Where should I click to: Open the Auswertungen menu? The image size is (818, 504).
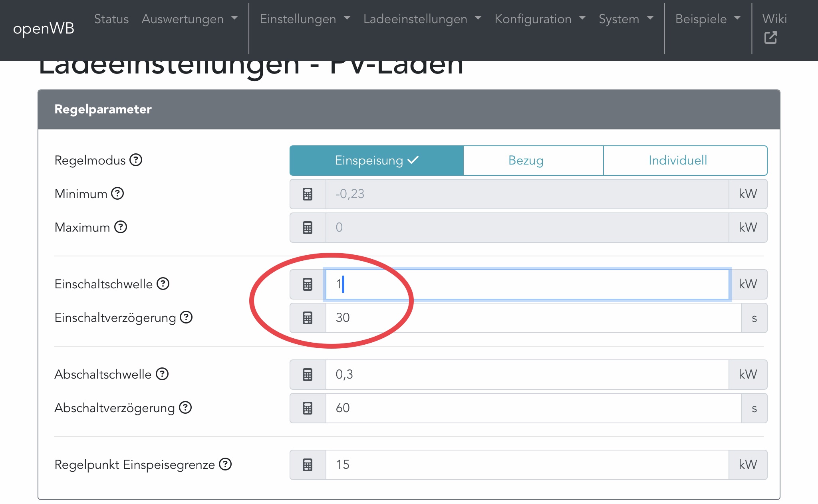coord(189,19)
